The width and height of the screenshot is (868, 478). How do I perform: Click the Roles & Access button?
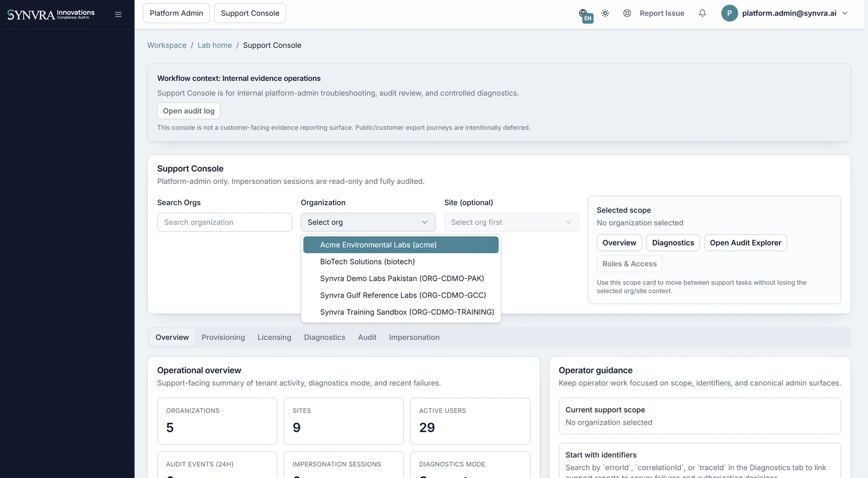point(629,264)
